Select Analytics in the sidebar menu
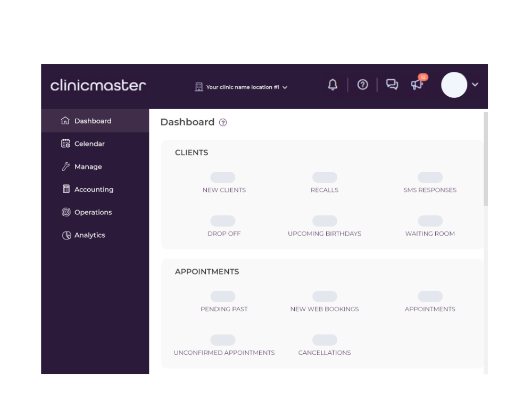 (90, 235)
